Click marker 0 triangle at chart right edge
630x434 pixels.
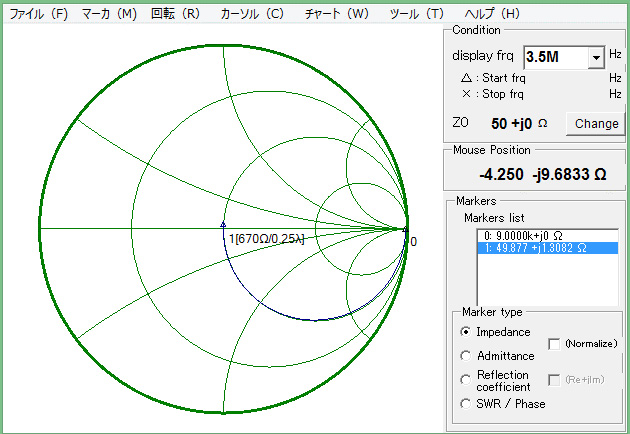(405, 229)
